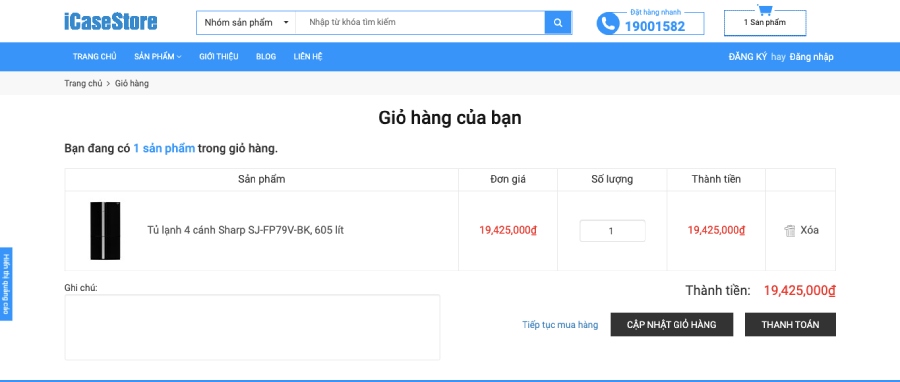Click ĐĂNG KÝ to register

[748, 57]
